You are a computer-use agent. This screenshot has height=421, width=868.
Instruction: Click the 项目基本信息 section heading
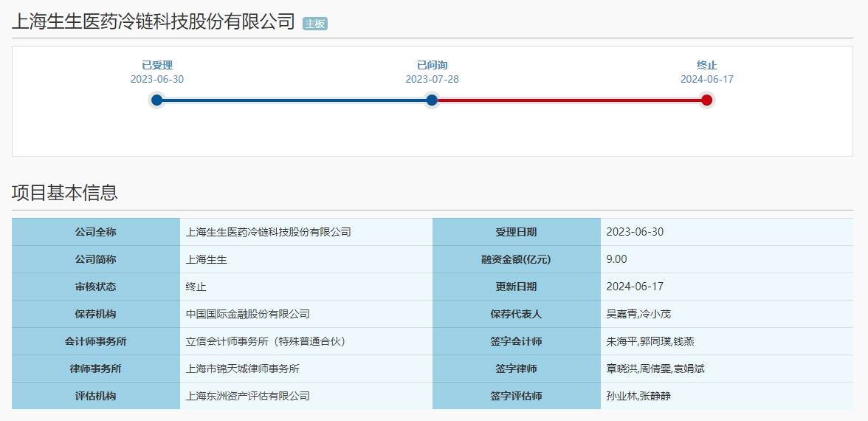pyautogui.click(x=65, y=193)
